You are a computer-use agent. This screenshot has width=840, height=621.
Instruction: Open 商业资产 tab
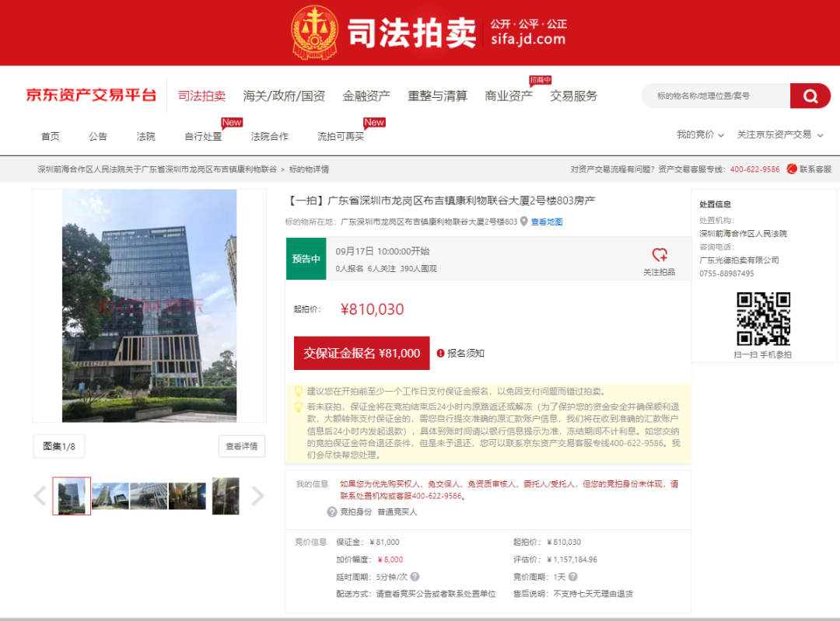pyautogui.click(x=509, y=96)
